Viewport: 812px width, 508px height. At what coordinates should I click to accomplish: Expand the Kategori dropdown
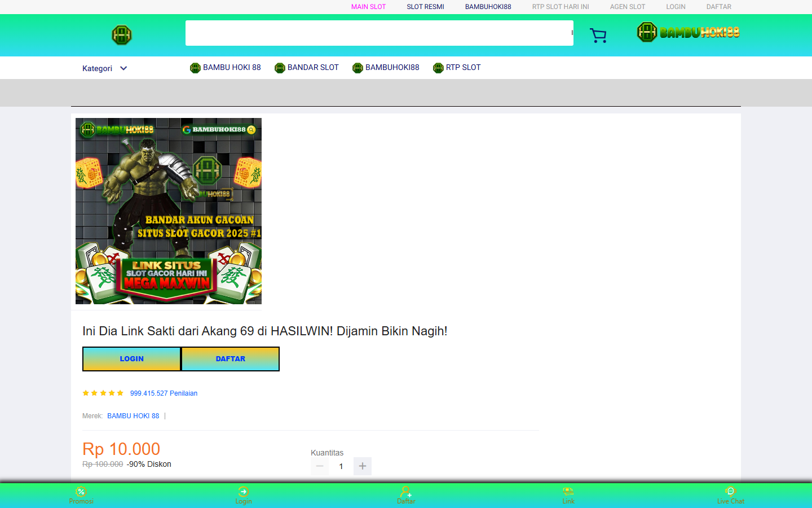tap(105, 68)
